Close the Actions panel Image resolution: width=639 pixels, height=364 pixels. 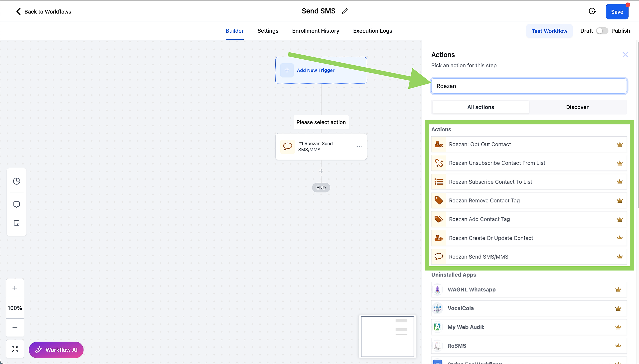click(625, 55)
